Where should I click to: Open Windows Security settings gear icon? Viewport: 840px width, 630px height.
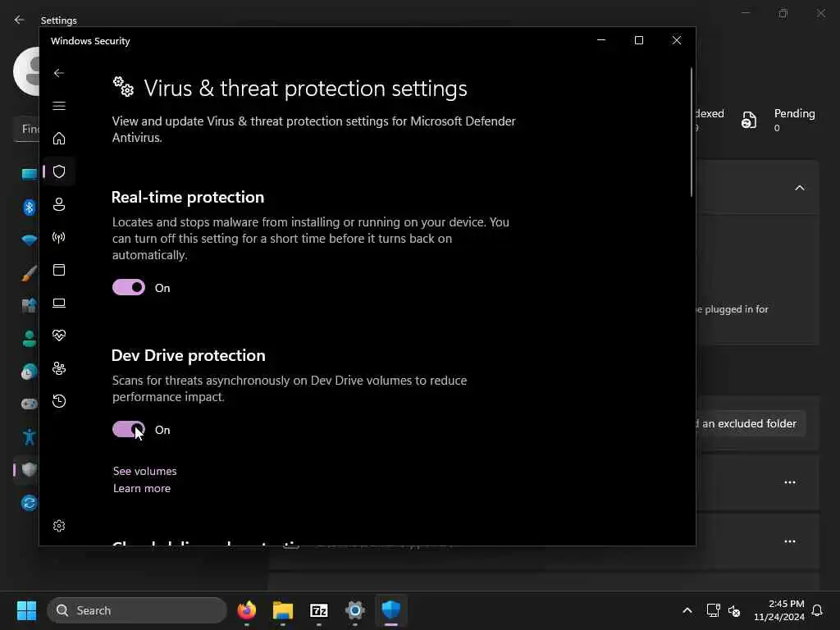(59, 526)
